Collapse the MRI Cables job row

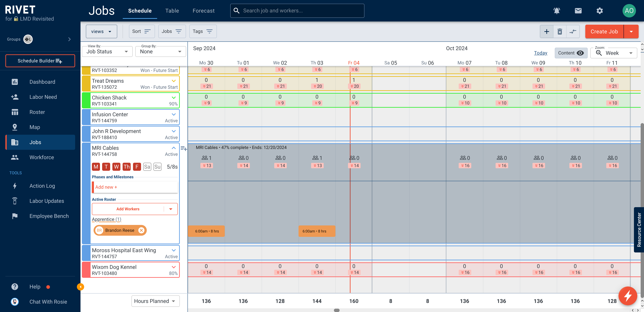click(x=174, y=148)
